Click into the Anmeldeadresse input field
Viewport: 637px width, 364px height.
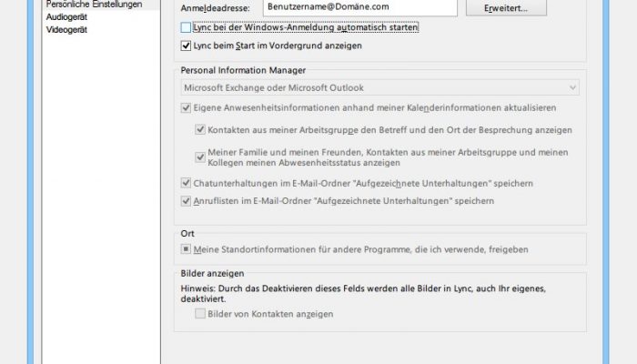click(x=360, y=7)
